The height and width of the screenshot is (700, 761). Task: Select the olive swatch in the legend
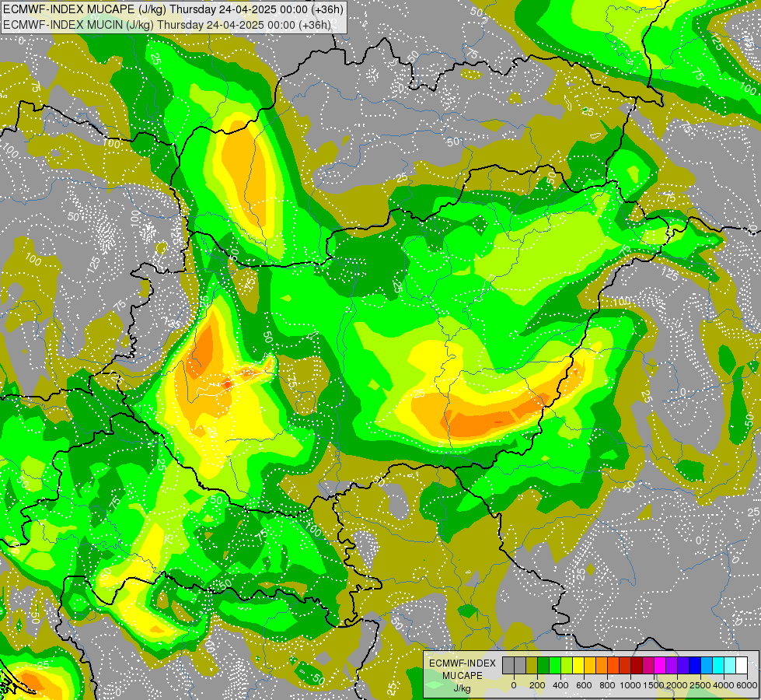(532, 666)
